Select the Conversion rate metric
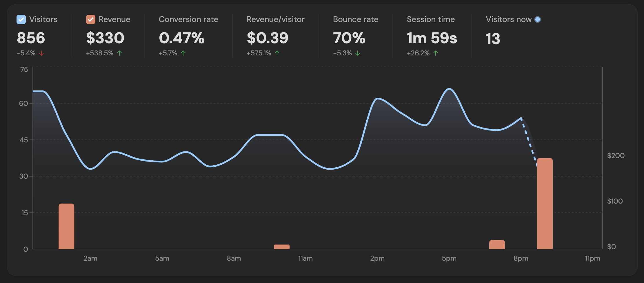 coord(188,19)
